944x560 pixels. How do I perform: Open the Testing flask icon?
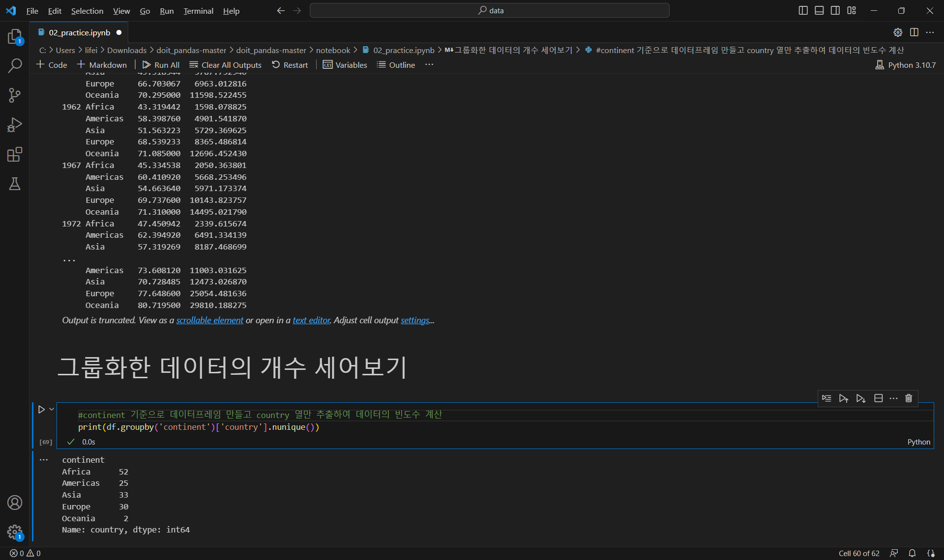[15, 184]
